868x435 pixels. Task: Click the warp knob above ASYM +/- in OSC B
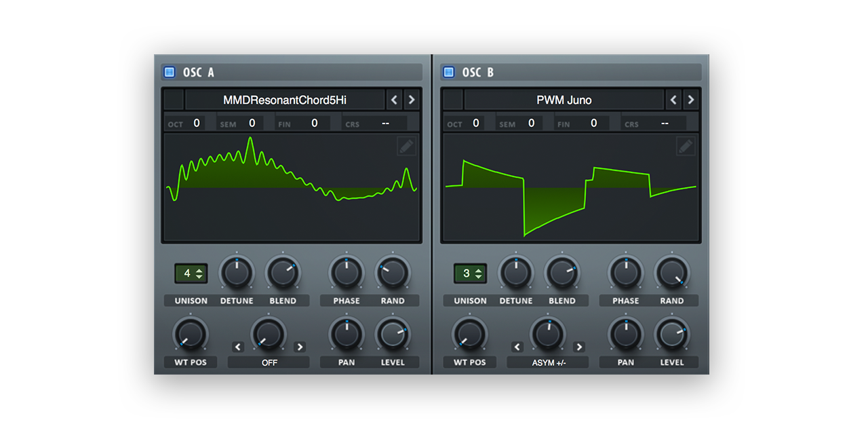[x=548, y=334]
